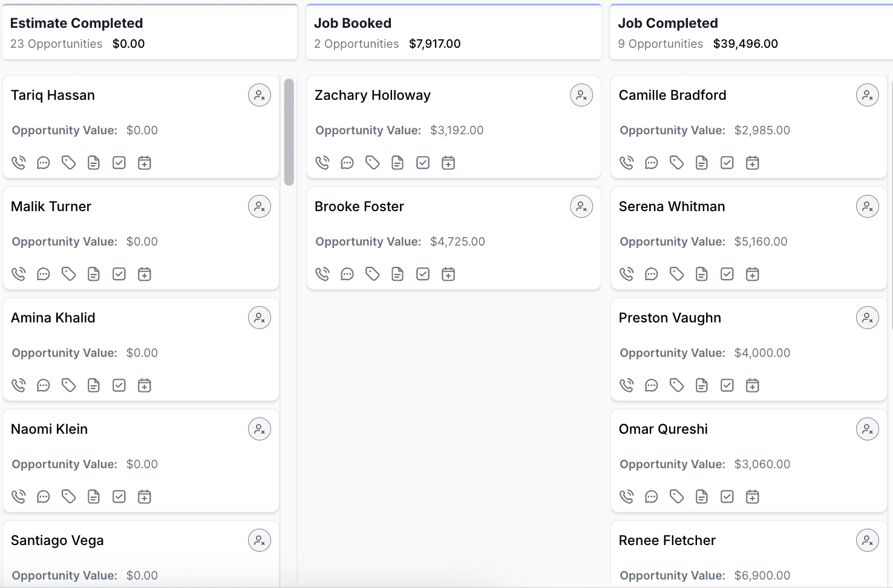Image resolution: width=893 pixels, height=588 pixels.
Task: Add a tag to Amina Khalid
Action: pos(69,385)
